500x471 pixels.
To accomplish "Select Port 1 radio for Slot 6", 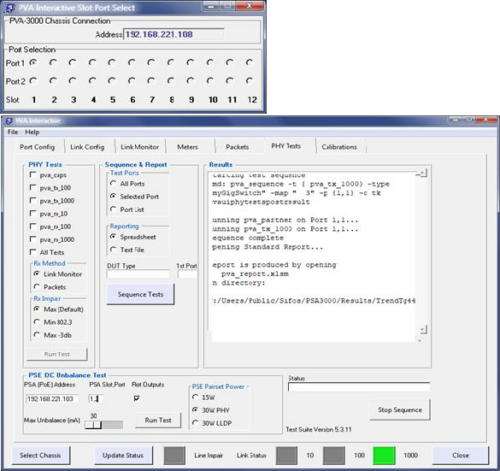I will (x=131, y=62).
